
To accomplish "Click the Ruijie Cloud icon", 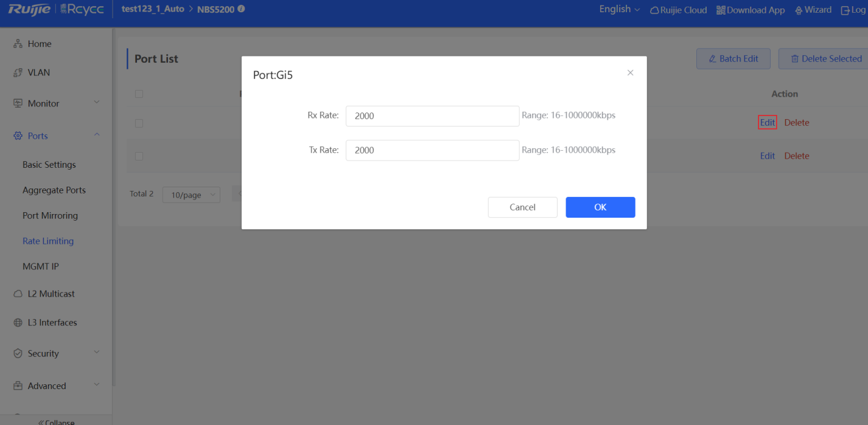I will tap(654, 10).
